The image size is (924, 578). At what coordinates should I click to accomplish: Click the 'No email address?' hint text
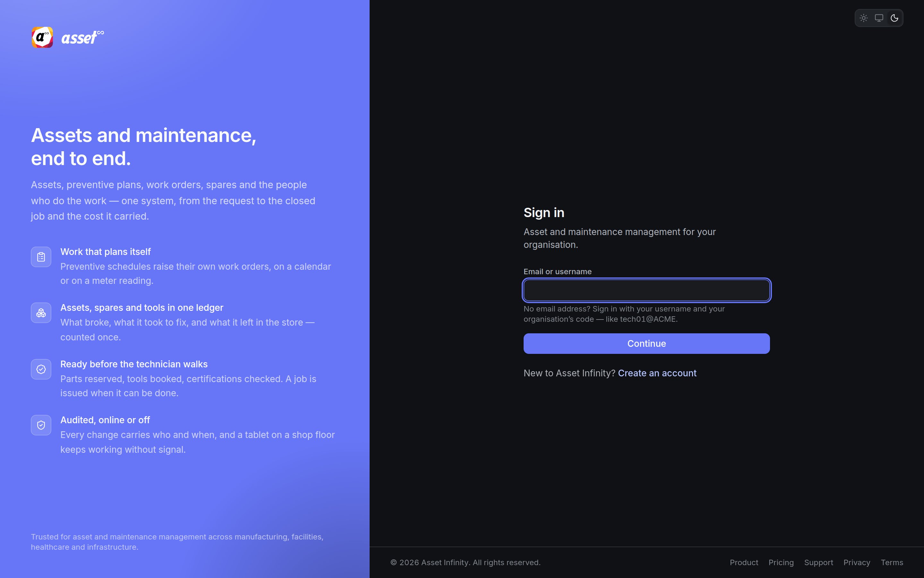coord(624,314)
